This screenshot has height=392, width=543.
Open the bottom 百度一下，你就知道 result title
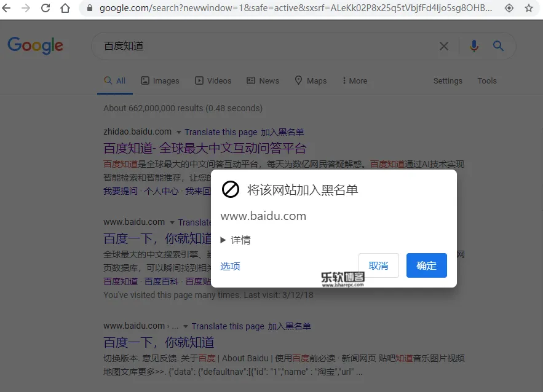pos(159,342)
